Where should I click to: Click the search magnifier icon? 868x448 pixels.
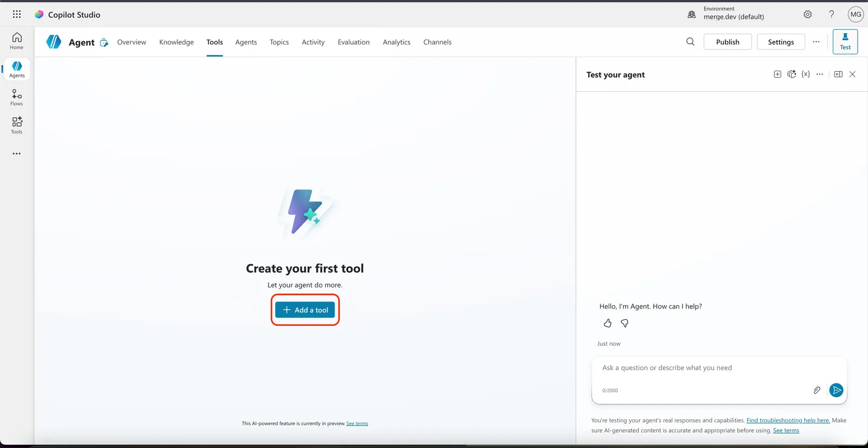click(690, 42)
